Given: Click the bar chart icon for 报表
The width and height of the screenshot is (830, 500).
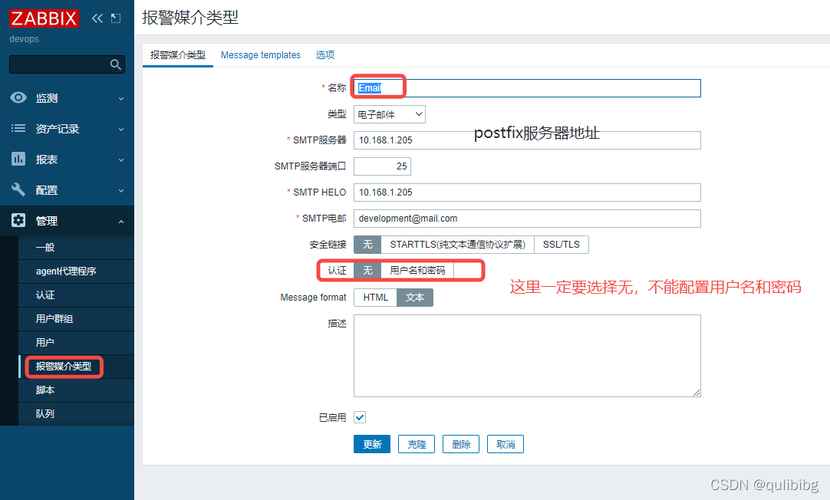Looking at the screenshot, I should 19,159.
